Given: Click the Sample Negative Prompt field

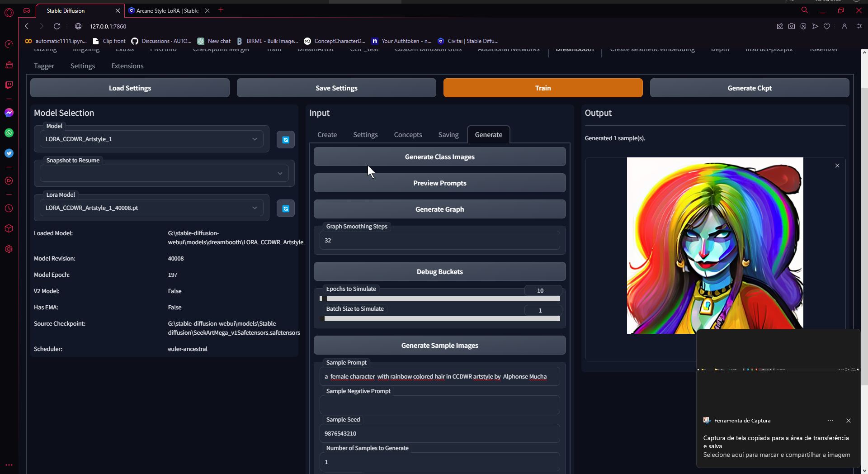Looking at the screenshot, I should [x=439, y=405].
